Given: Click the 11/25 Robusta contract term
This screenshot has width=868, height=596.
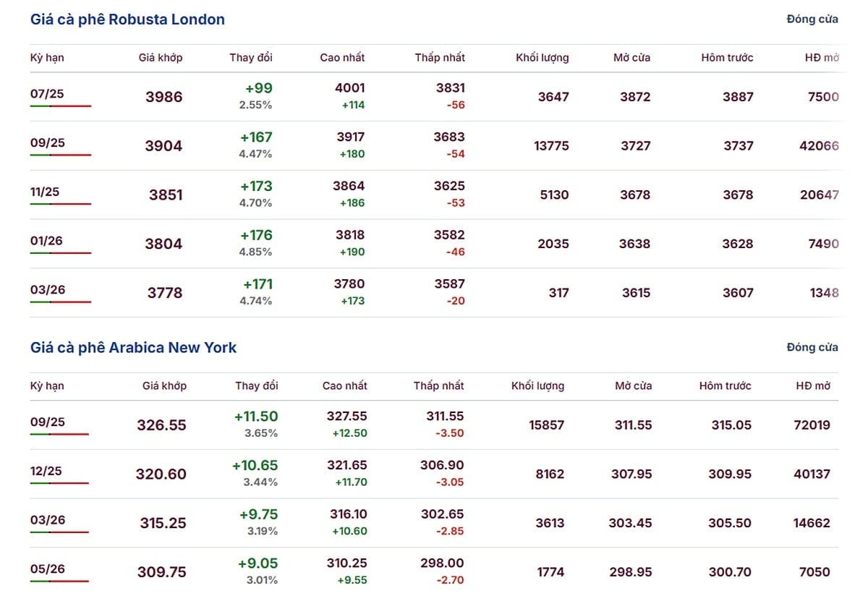Looking at the screenshot, I should [x=45, y=192].
